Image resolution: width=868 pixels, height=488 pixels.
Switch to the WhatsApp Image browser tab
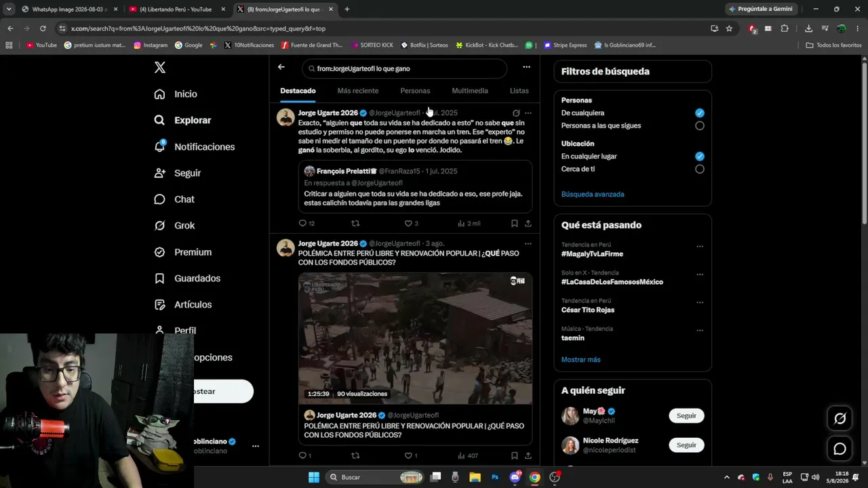click(69, 9)
